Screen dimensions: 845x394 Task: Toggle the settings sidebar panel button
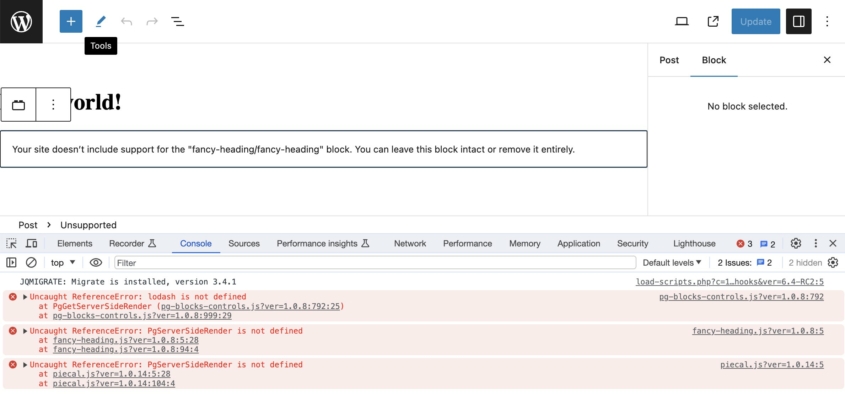pyautogui.click(x=798, y=22)
